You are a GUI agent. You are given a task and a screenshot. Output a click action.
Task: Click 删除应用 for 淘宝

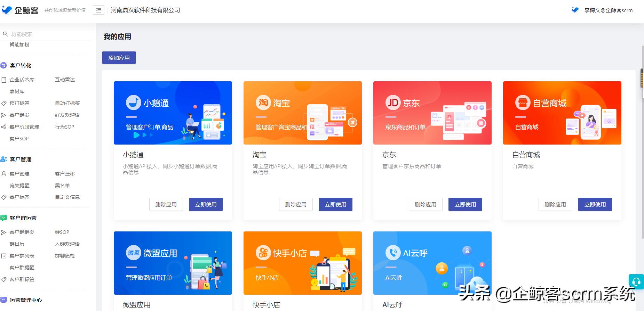[x=296, y=204]
